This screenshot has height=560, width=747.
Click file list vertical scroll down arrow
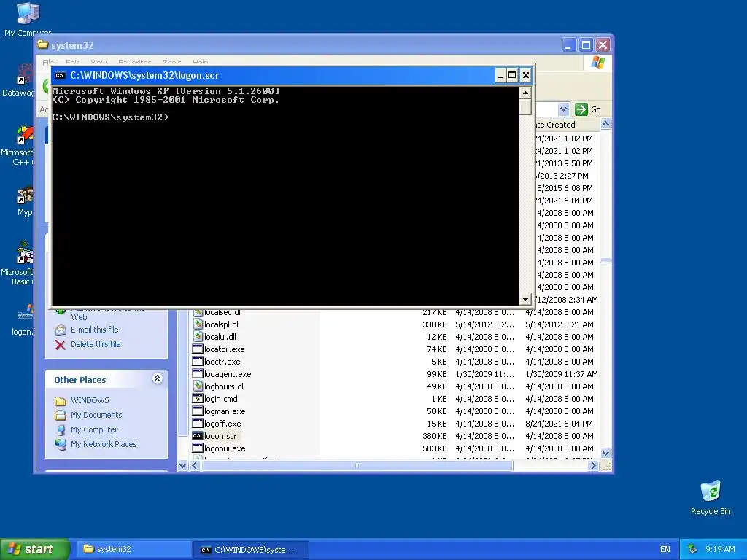(x=605, y=453)
